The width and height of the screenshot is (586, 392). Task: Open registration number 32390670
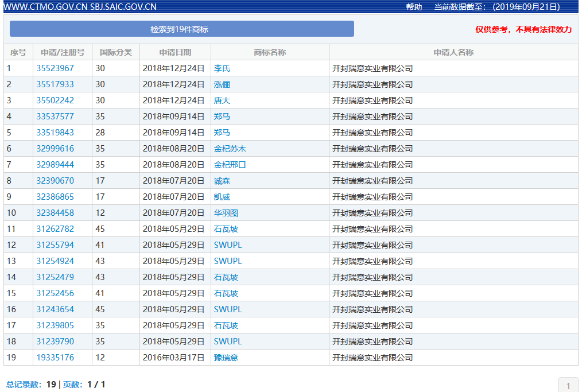click(55, 181)
